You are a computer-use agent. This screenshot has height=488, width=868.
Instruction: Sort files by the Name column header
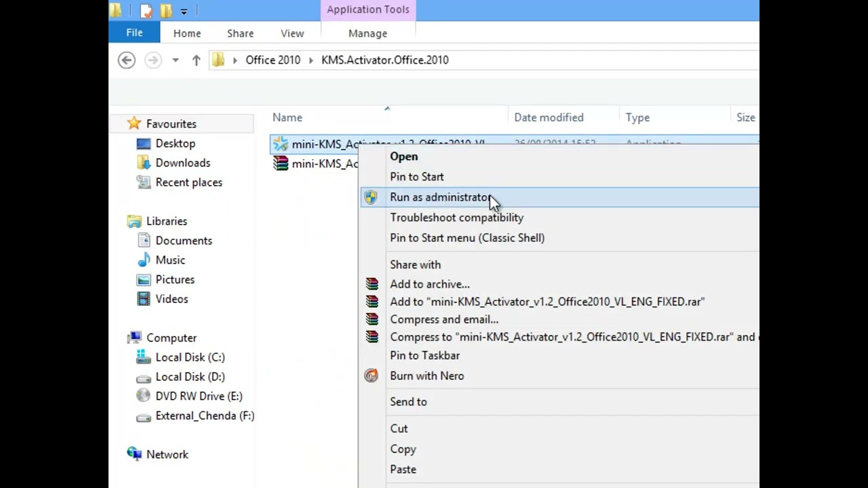pos(288,117)
